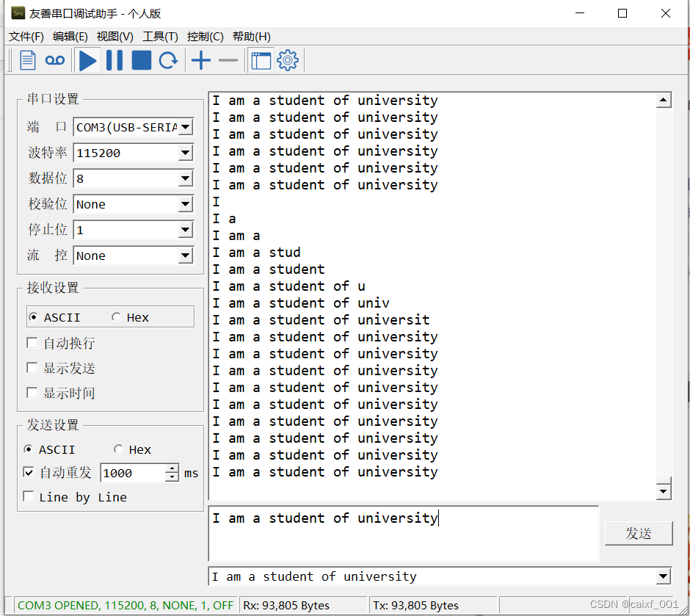Click the receive area scroll down arrow
The image size is (690, 616).
(663, 491)
